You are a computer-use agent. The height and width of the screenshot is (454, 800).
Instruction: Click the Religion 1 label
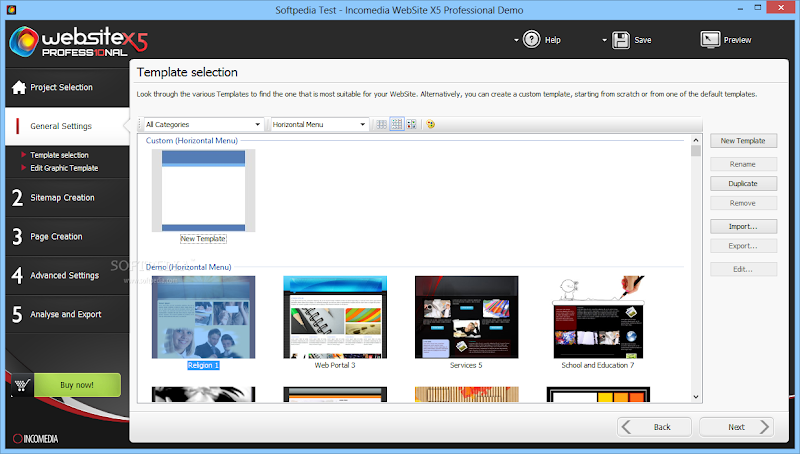pos(203,365)
